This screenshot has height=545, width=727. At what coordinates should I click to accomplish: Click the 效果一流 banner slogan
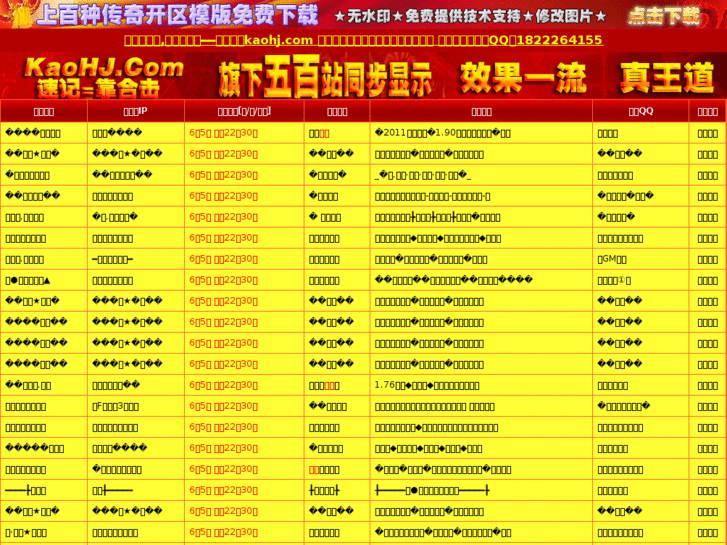point(523,77)
